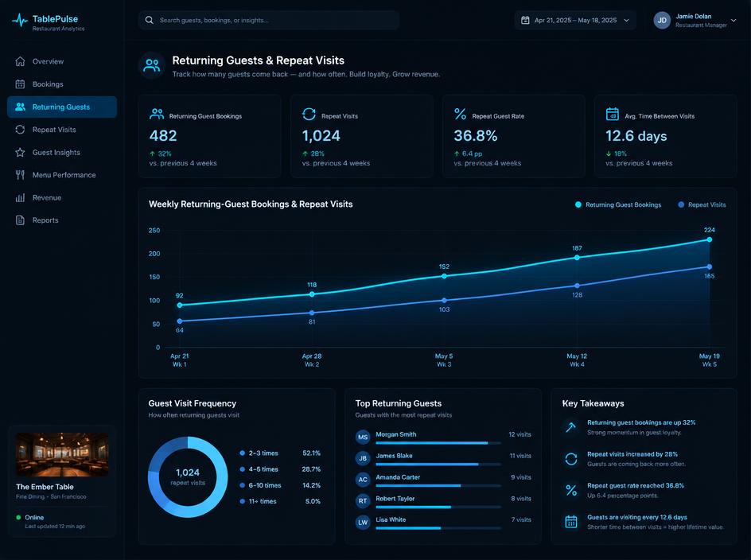The width and height of the screenshot is (751, 560).
Task: Open the Overview menu item
Action: click(62, 61)
